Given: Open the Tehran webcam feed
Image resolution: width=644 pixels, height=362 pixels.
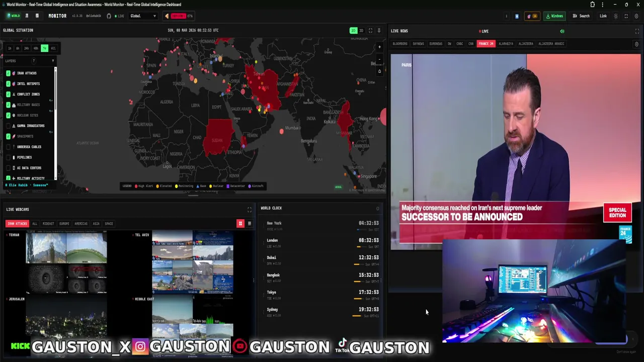Looking at the screenshot, I should pos(66,262).
